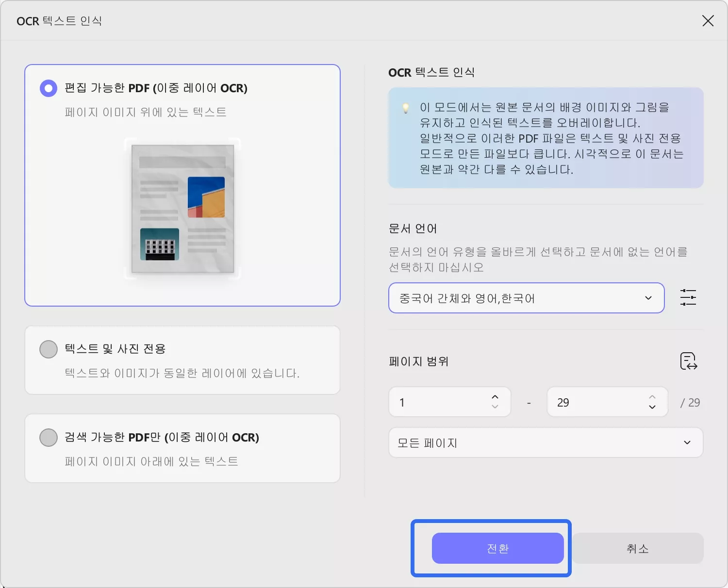Click the page range document icon
Image resolution: width=728 pixels, height=588 pixels.
point(688,361)
